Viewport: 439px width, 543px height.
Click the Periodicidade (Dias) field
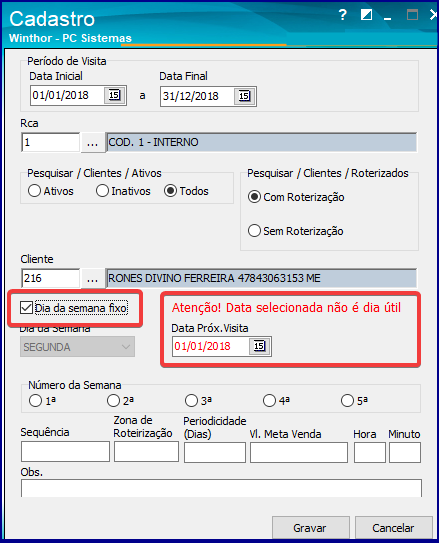pyautogui.click(x=215, y=452)
